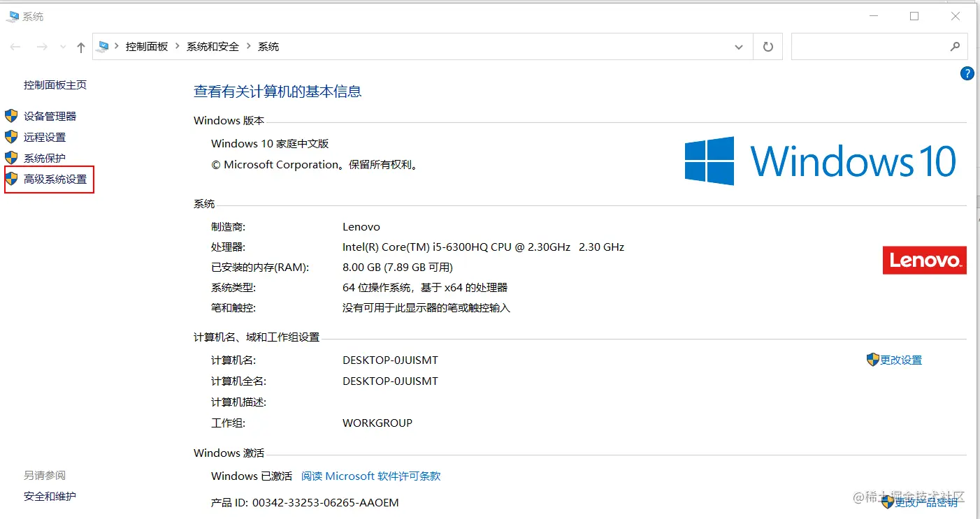The width and height of the screenshot is (980, 519).
Task: Go up one folder level
Action: pyautogui.click(x=81, y=47)
